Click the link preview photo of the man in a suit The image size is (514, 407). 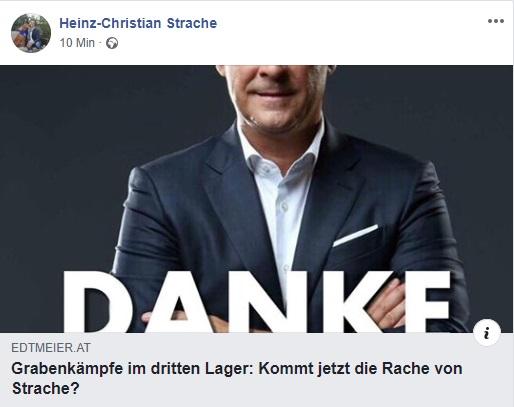click(256, 199)
